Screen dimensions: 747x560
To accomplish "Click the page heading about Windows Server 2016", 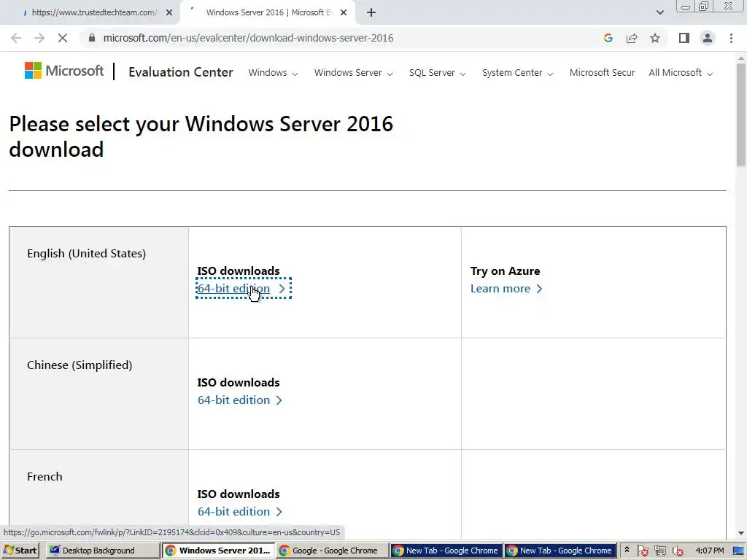I will pyautogui.click(x=201, y=136).
